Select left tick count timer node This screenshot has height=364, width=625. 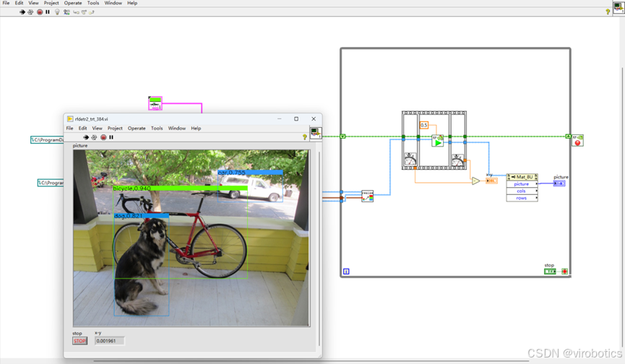(x=410, y=159)
